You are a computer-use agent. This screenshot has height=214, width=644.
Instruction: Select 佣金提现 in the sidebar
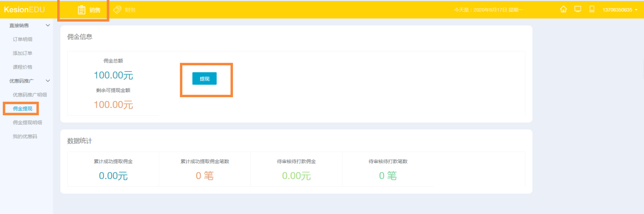tap(23, 109)
